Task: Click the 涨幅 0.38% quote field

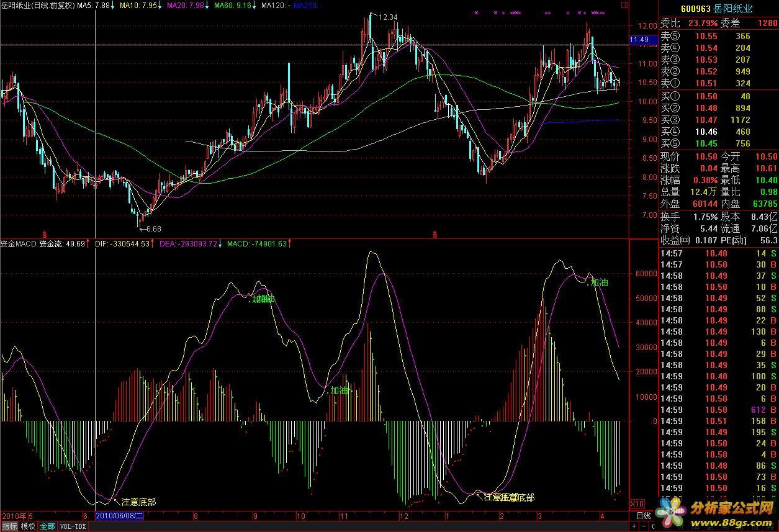Action: (689, 180)
